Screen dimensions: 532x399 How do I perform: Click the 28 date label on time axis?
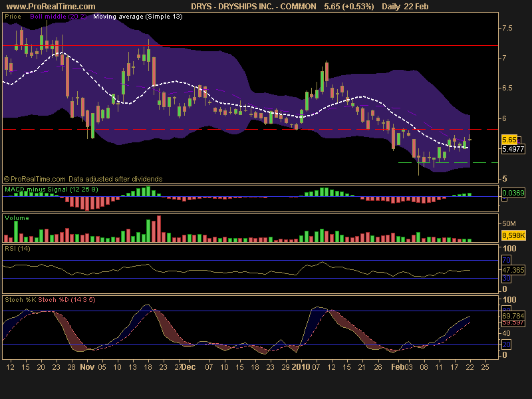click(x=71, y=367)
